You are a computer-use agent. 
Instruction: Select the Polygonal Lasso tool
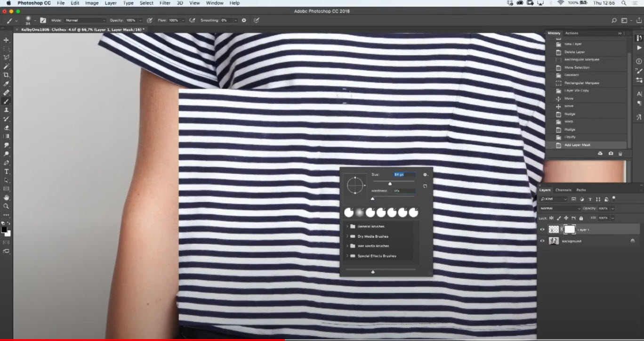pos(6,57)
